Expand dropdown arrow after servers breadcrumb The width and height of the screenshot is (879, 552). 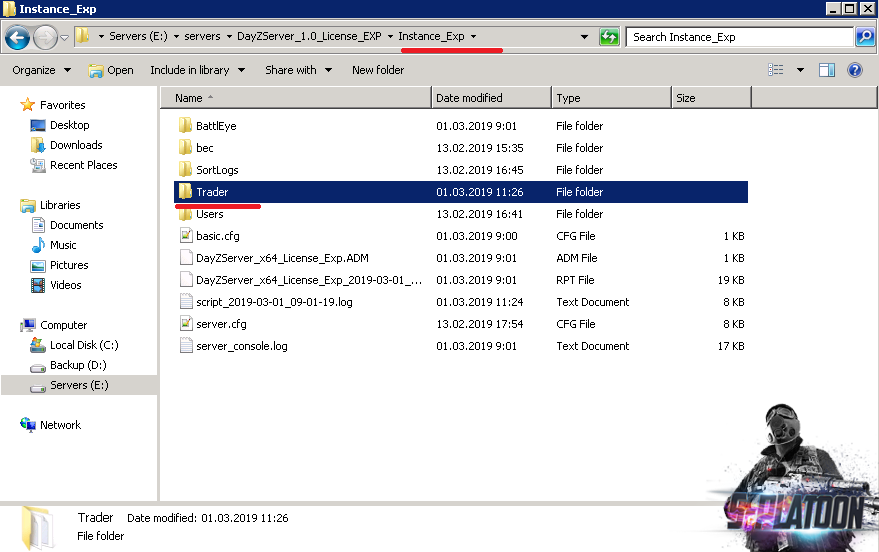click(x=229, y=36)
